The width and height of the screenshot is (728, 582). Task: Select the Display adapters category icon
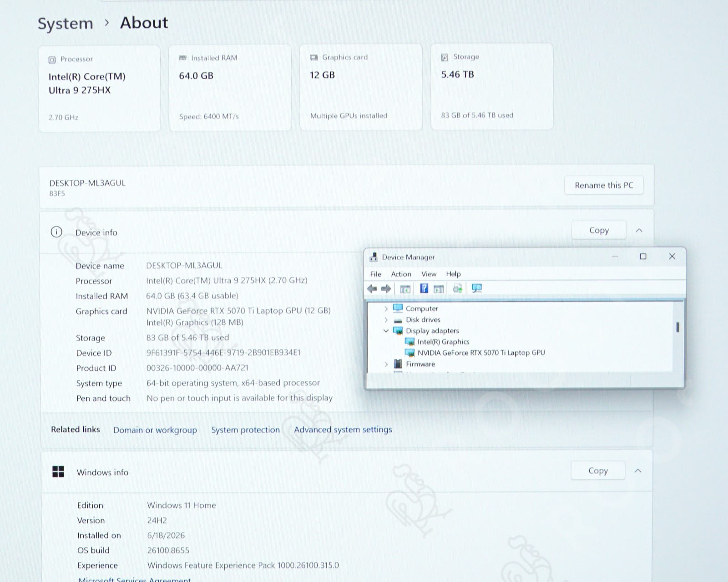pos(398,331)
